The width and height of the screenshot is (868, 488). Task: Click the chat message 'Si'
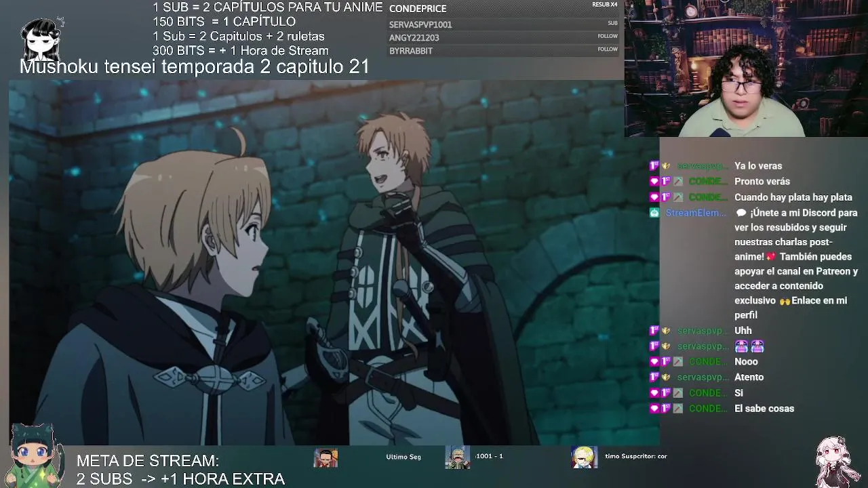(x=738, y=393)
